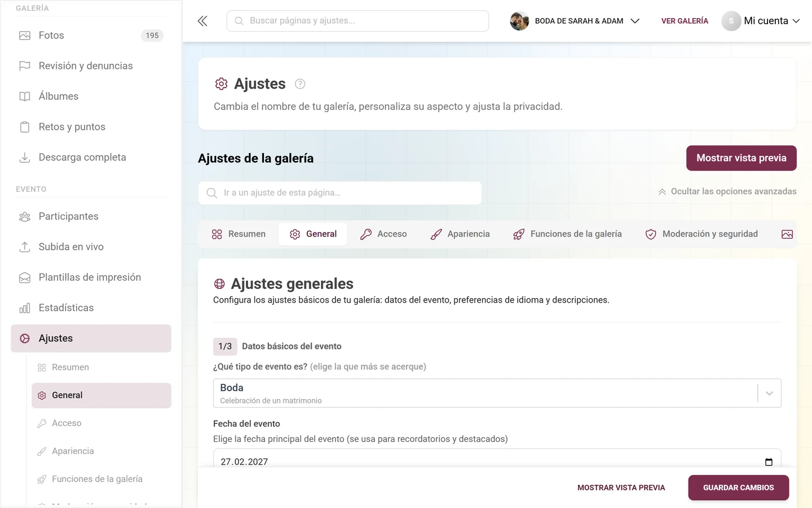Open the event type dropdown showing Boda
The width and height of the screenshot is (812, 508).
(497, 393)
